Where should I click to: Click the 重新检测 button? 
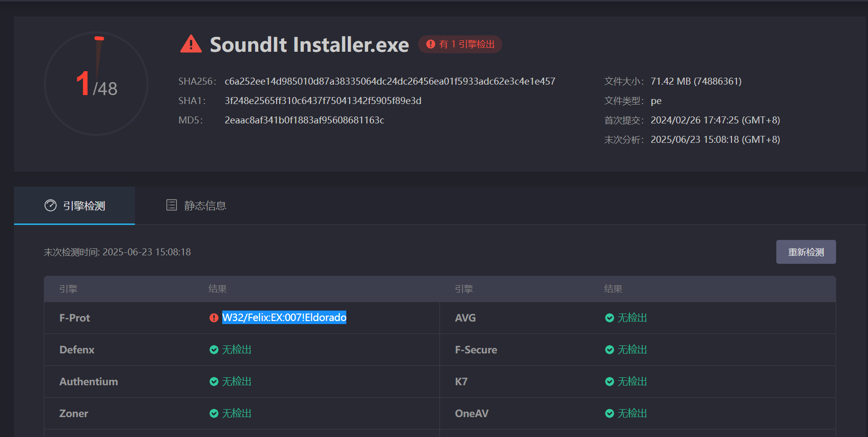(x=806, y=252)
